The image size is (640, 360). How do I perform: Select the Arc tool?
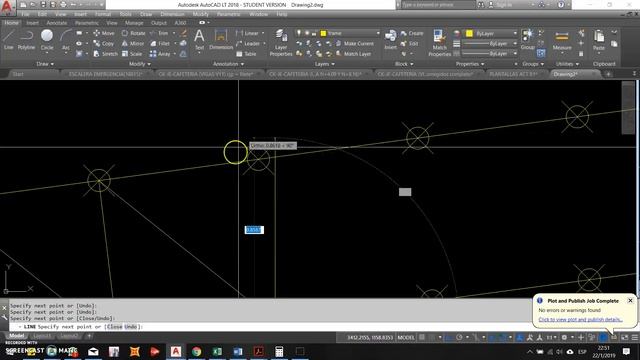[66, 40]
